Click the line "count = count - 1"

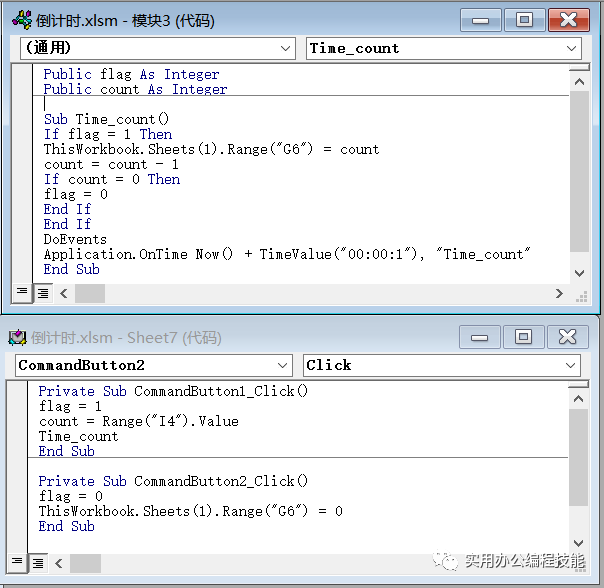(x=111, y=165)
